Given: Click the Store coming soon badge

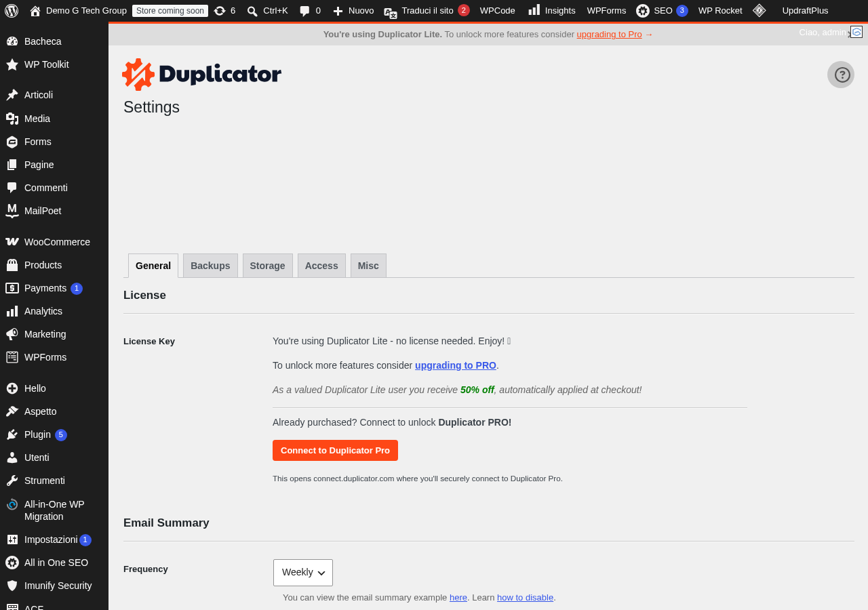Looking at the screenshot, I should [x=170, y=11].
